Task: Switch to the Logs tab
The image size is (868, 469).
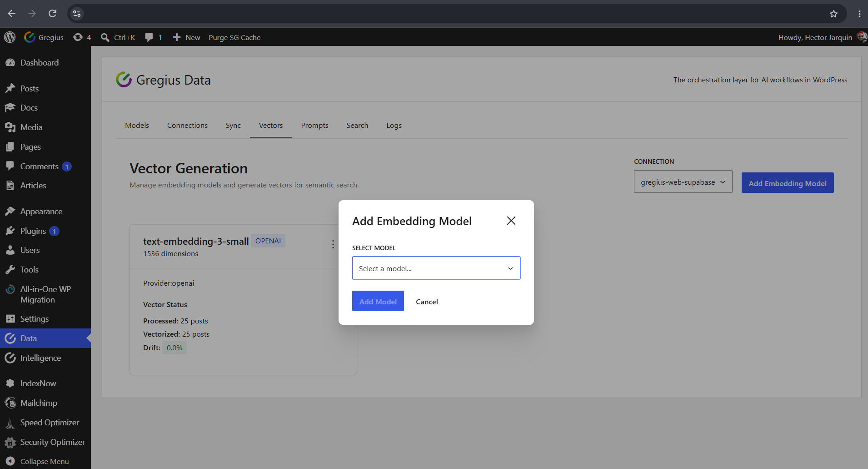Action: click(x=394, y=126)
